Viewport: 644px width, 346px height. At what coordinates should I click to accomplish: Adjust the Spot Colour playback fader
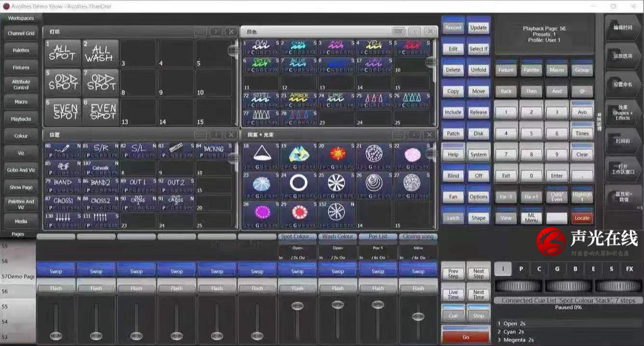click(298, 305)
